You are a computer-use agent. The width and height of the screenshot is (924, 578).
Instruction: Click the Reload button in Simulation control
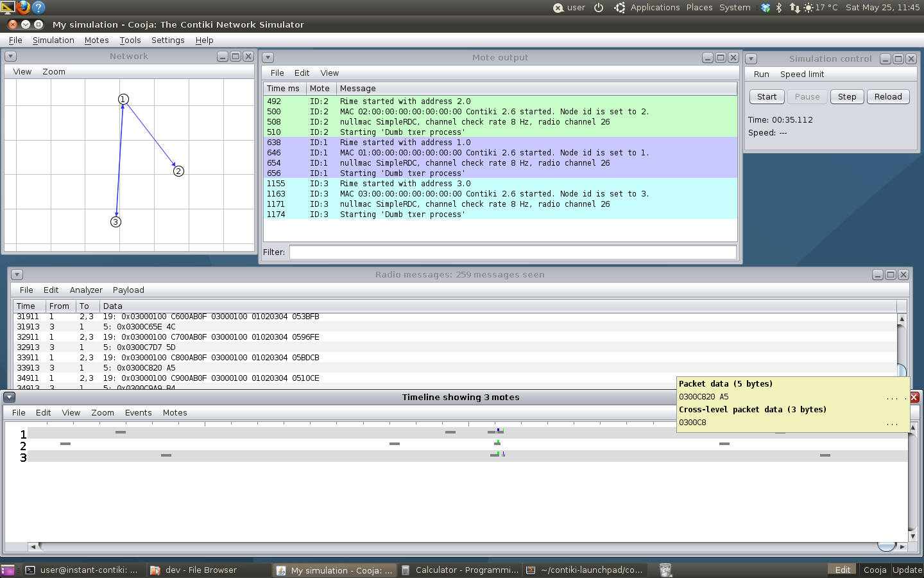(x=888, y=97)
